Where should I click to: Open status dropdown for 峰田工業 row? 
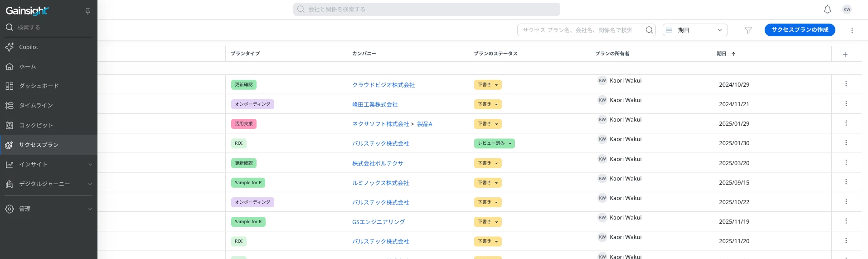(x=488, y=104)
